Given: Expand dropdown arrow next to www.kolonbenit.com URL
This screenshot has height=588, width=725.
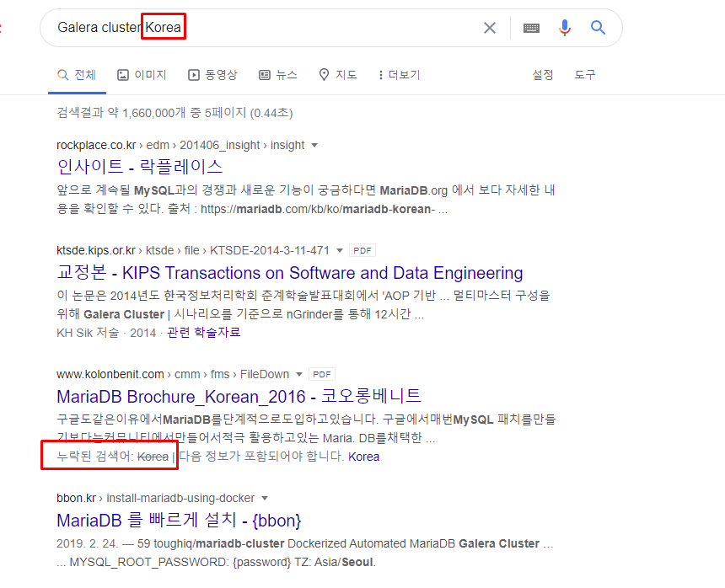Looking at the screenshot, I should [299, 374].
